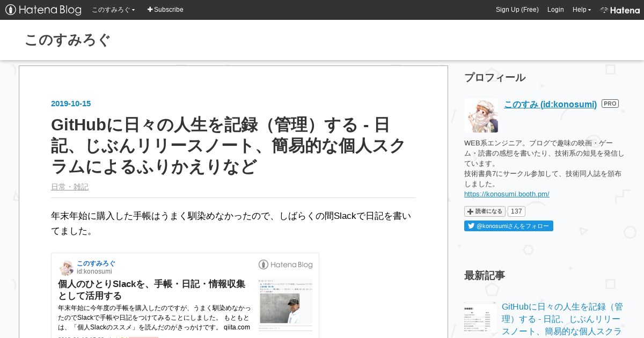
Task: Open the Login link
Action: (x=555, y=10)
